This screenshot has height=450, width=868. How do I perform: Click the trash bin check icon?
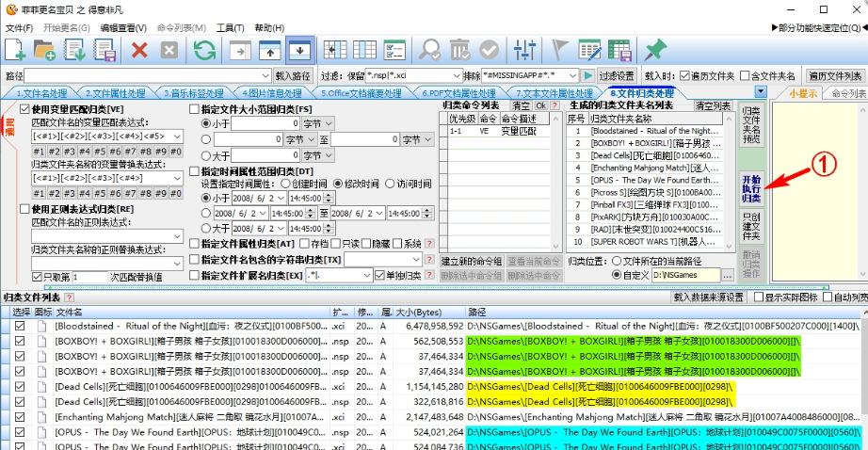point(459,51)
